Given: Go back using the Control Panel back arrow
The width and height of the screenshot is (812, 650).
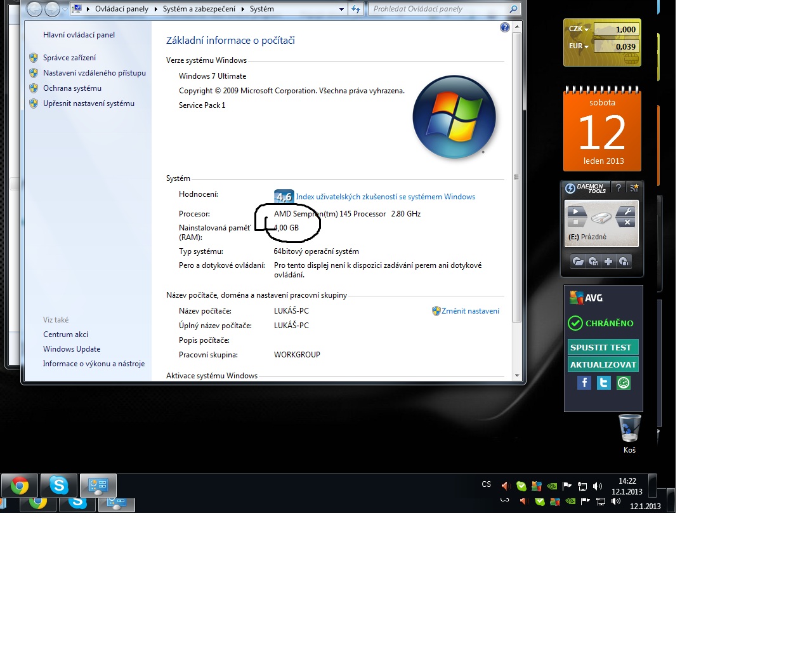Looking at the screenshot, I should [x=35, y=9].
